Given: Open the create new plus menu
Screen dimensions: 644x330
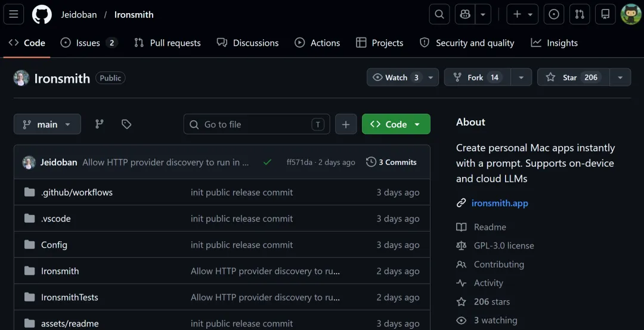Looking at the screenshot, I should tap(522, 14).
